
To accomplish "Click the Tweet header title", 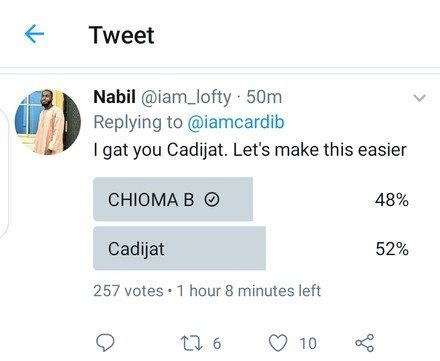I will [121, 35].
